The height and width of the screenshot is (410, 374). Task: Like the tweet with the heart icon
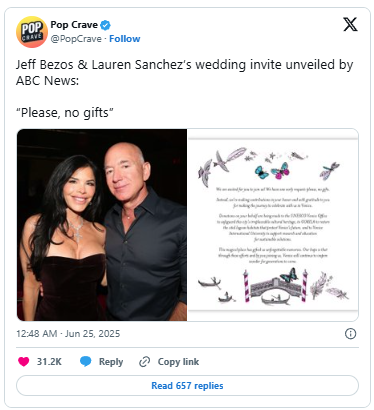click(23, 362)
